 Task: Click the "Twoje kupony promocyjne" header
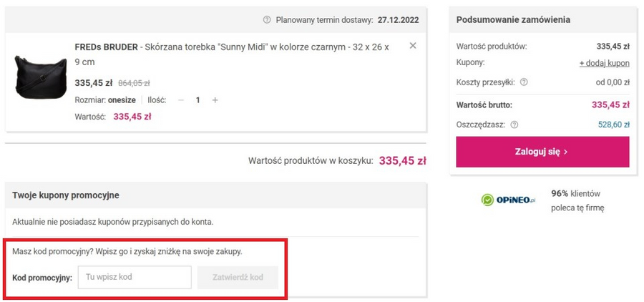click(x=66, y=195)
